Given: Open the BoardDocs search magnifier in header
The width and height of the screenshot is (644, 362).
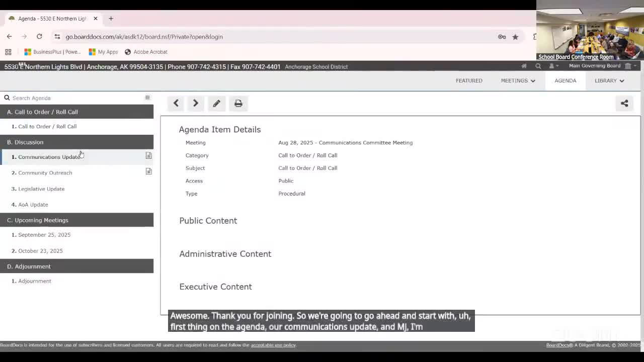Looking at the screenshot, I should [x=538, y=66].
